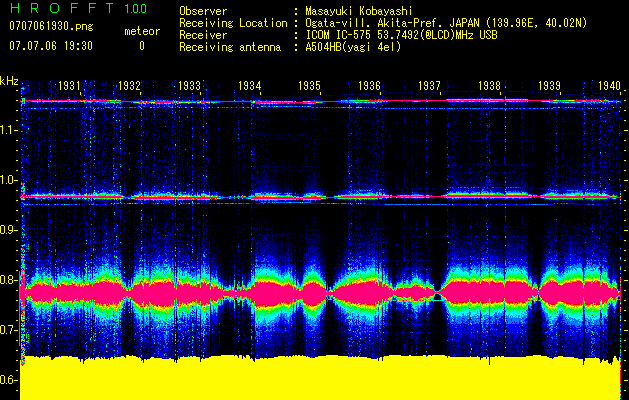
Task: Click the 0.6 kHz frequency label
Action: coord(9,380)
